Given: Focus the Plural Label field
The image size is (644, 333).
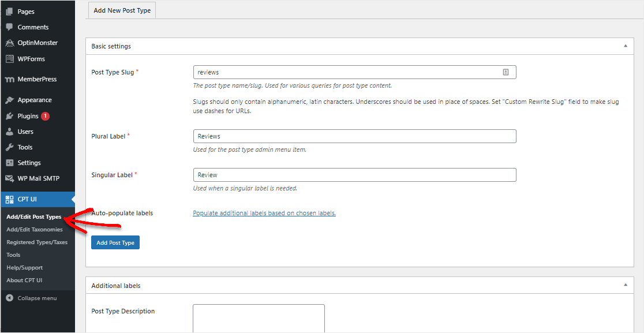Looking at the screenshot, I should coord(354,136).
